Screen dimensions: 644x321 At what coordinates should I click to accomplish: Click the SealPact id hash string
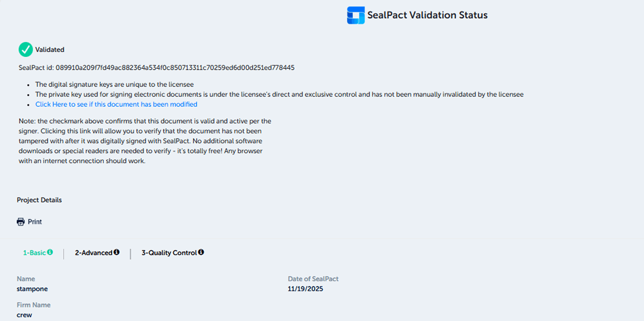coord(175,68)
